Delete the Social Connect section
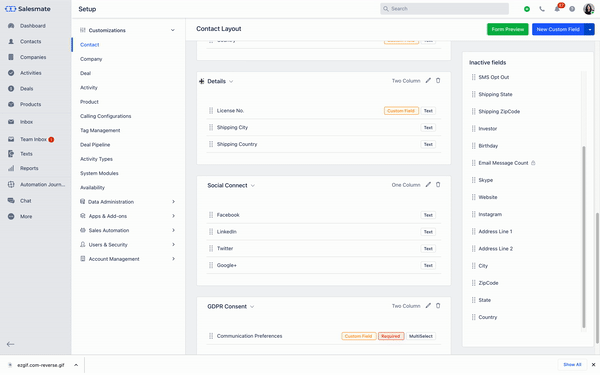Viewport: 600px width, 375px height. [x=438, y=185]
